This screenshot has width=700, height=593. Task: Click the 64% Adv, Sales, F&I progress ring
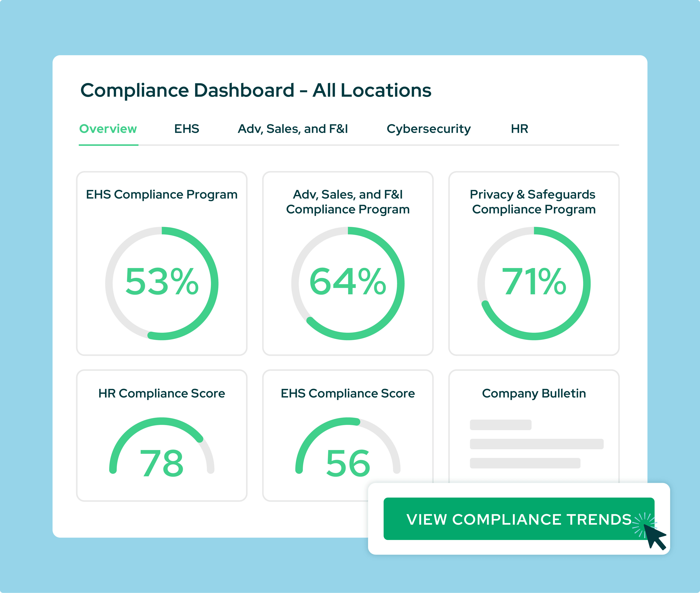(x=348, y=283)
